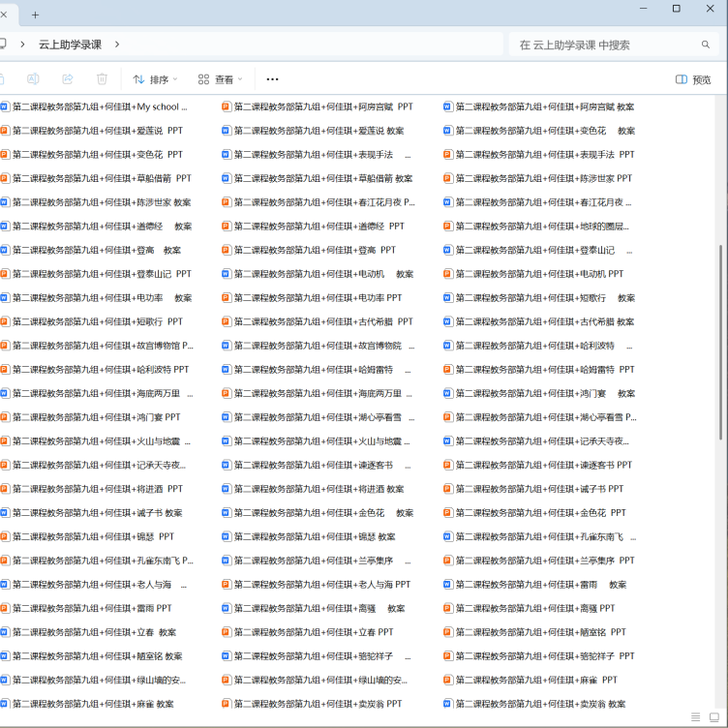The height and width of the screenshot is (728, 728).
Task: Open a new tab with the plus button
Action: (35, 15)
